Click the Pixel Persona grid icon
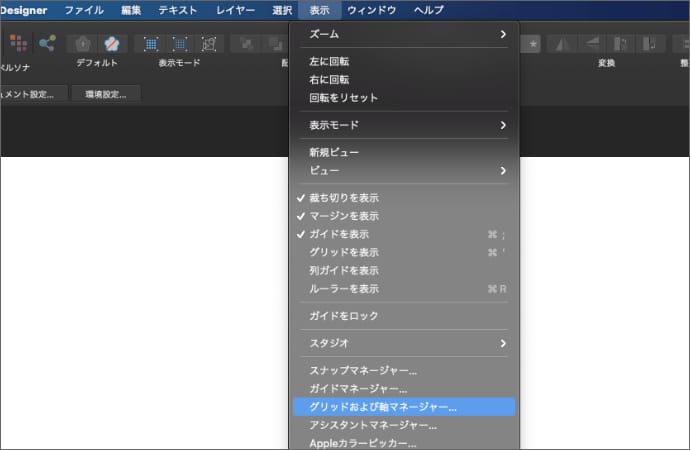The image size is (690, 450). (x=19, y=43)
